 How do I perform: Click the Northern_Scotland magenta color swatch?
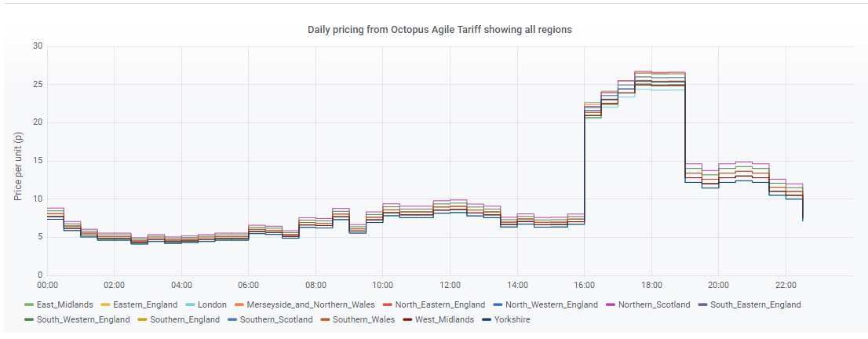(x=611, y=304)
